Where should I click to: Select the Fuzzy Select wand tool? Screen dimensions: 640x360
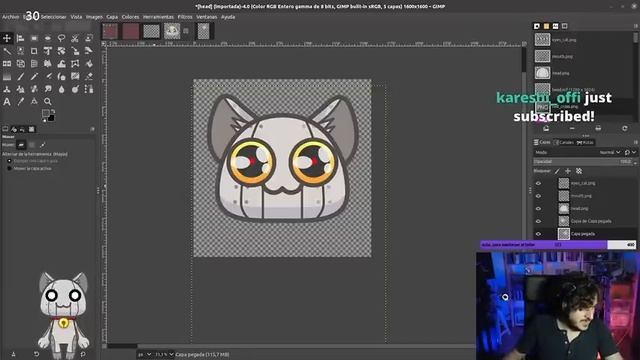[x=7, y=51]
